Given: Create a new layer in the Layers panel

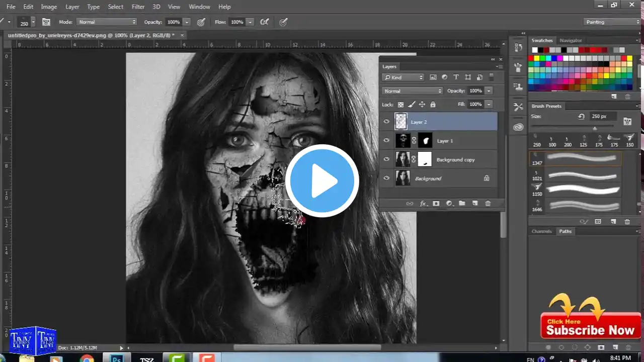Looking at the screenshot, I should [x=474, y=203].
